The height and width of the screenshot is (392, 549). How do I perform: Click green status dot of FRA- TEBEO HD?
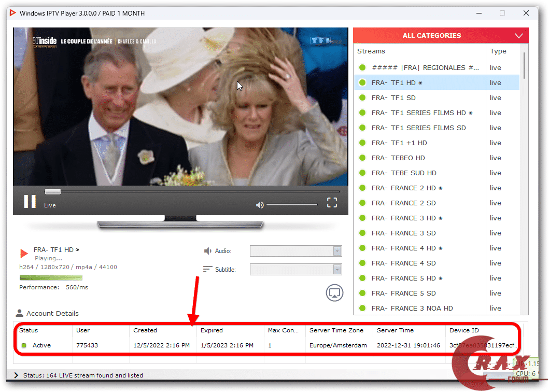click(362, 158)
